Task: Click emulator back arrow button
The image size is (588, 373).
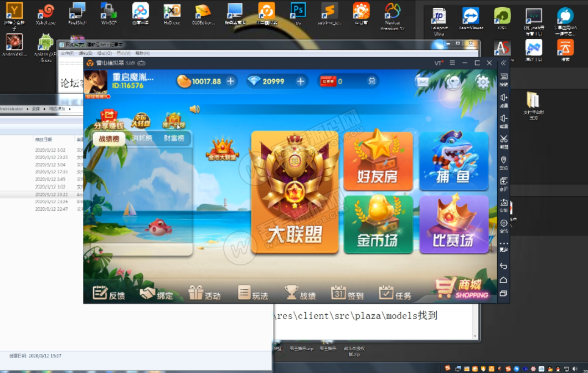Action: (504, 266)
